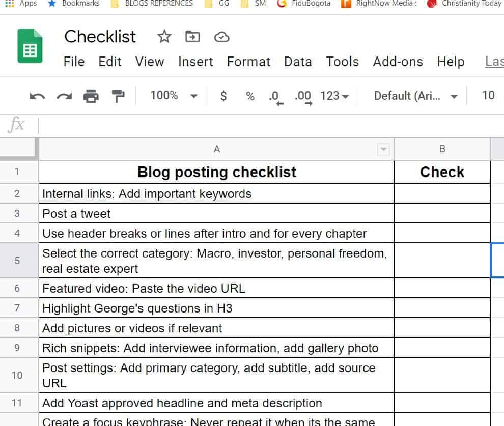The image size is (504, 426).
Task: Open the GG bookmark folder
Action: [217, 4]
